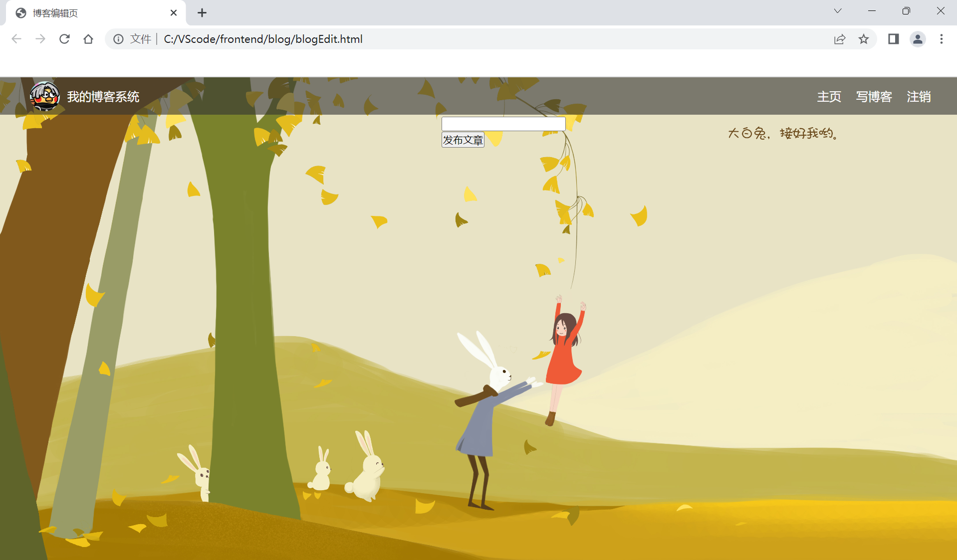
Task: Click the 我的博客系统 title
Action: click(103, 97)
